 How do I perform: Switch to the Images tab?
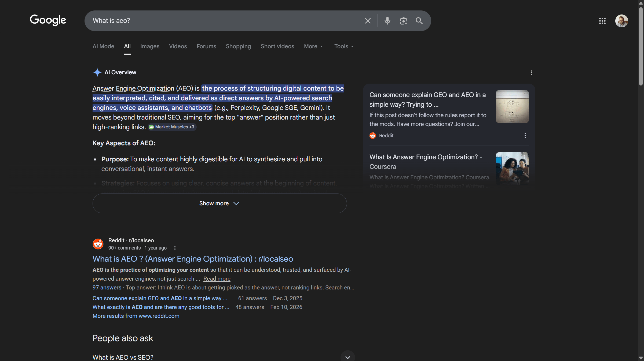coord(150,46)
